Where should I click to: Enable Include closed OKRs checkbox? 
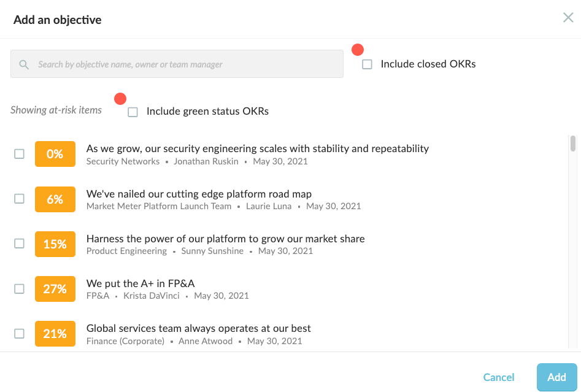pyautogui.click(x=367, y=64)
